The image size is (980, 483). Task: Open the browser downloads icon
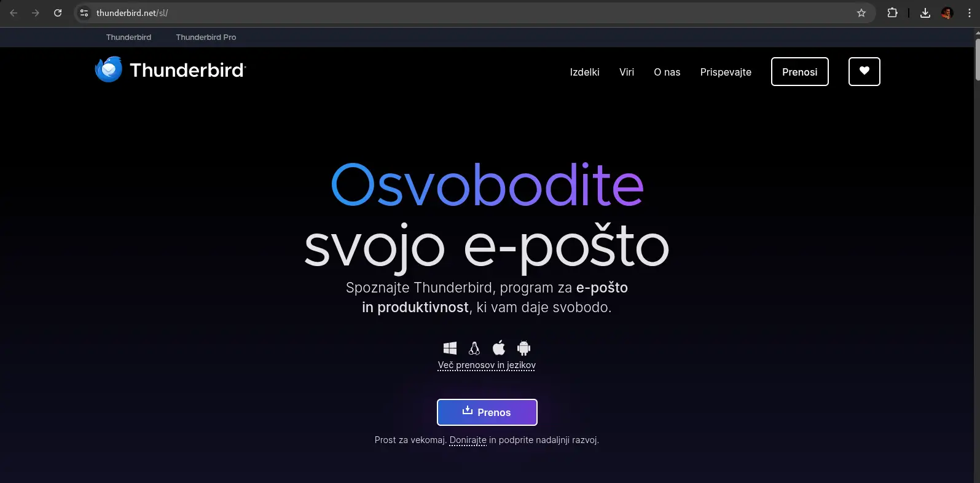(x=925, y=13)
